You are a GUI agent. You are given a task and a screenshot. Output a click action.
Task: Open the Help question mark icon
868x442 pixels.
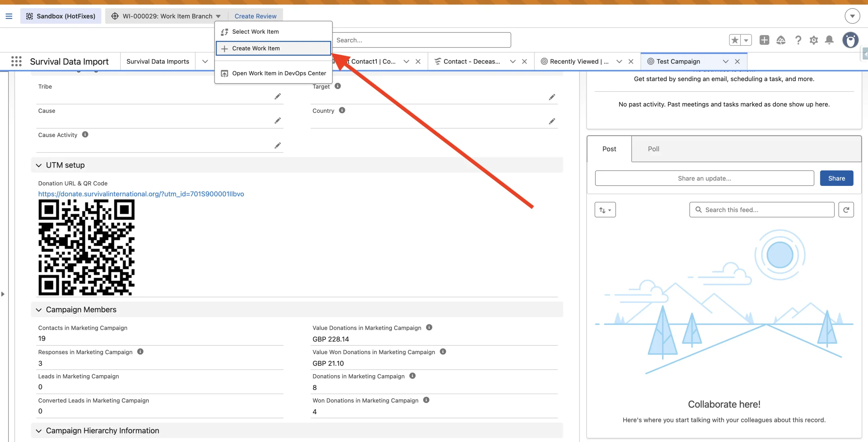(798, 40)
